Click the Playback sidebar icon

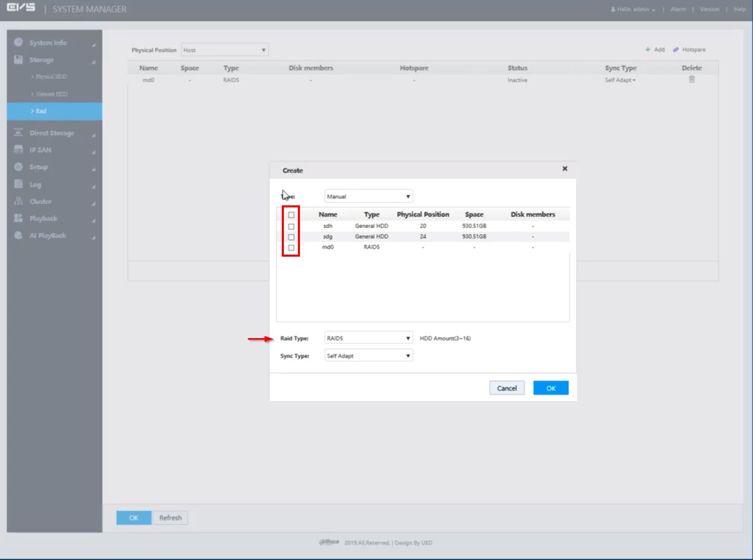click(19, 218)
